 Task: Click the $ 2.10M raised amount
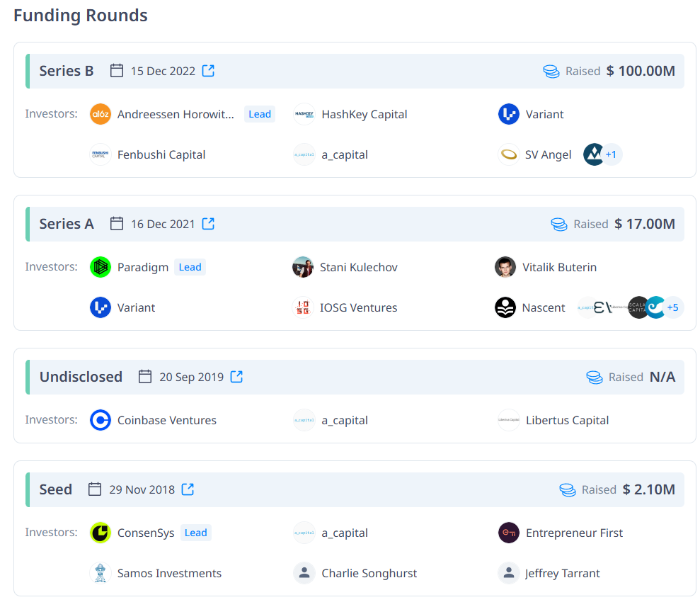[x=648, y=489]
